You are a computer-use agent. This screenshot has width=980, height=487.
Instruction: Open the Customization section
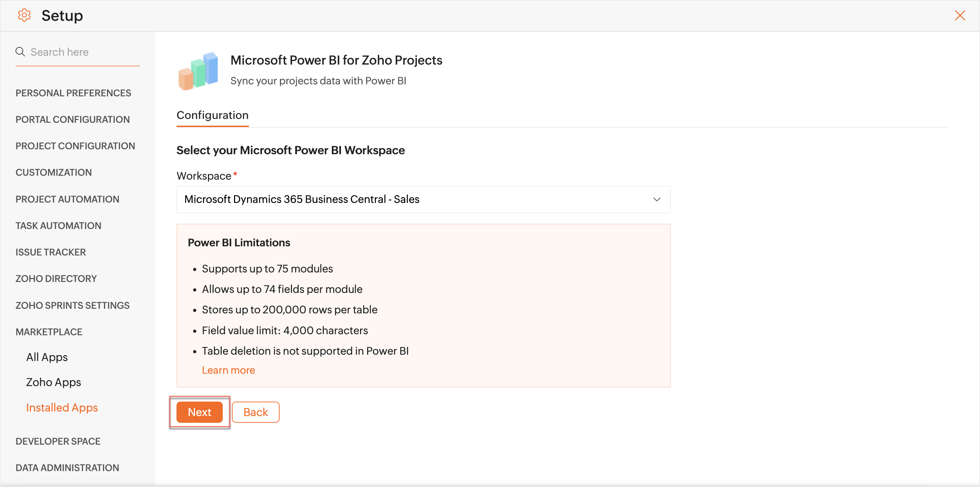(53, 172)
